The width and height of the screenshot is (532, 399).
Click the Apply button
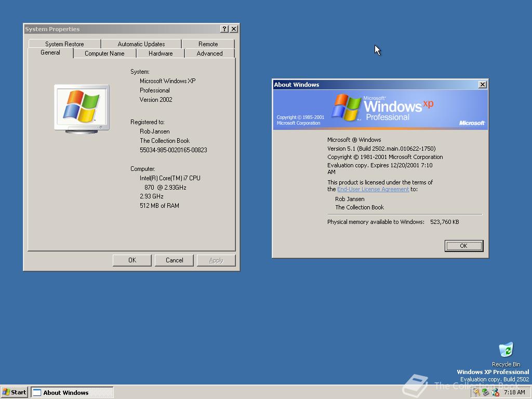pos(216,260)
